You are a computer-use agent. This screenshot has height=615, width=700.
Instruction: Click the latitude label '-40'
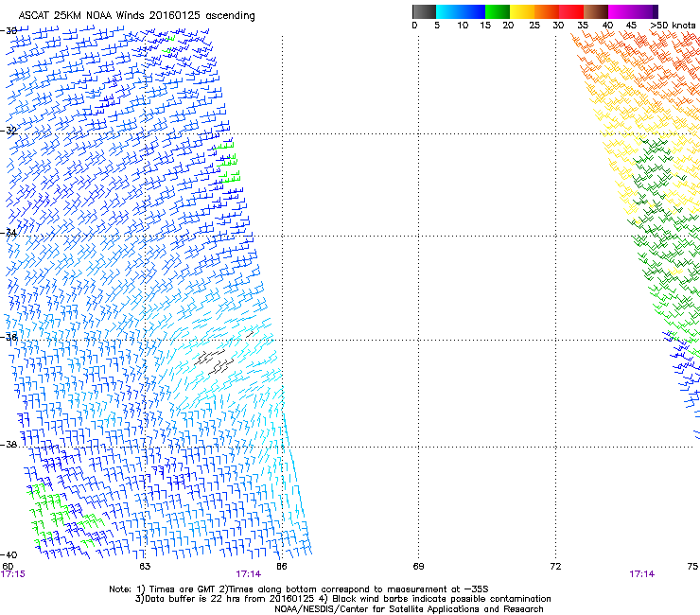(9, 554)
